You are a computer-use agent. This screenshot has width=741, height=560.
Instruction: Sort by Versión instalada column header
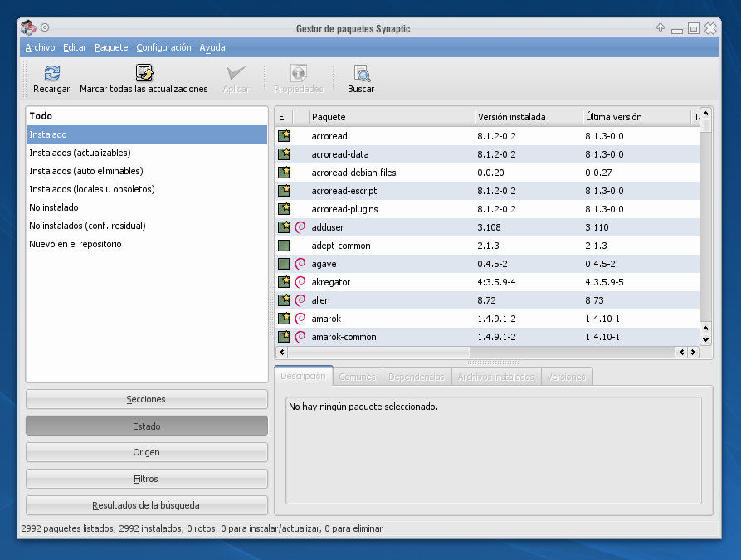point(529,117)
